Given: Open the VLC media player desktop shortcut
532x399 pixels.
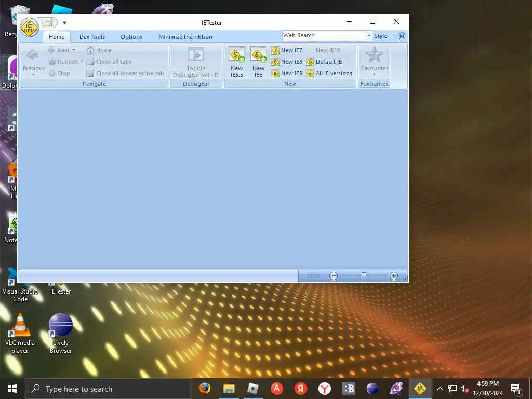Looking at the screenshot, I should pyautogui.click(x=20, y=334).
